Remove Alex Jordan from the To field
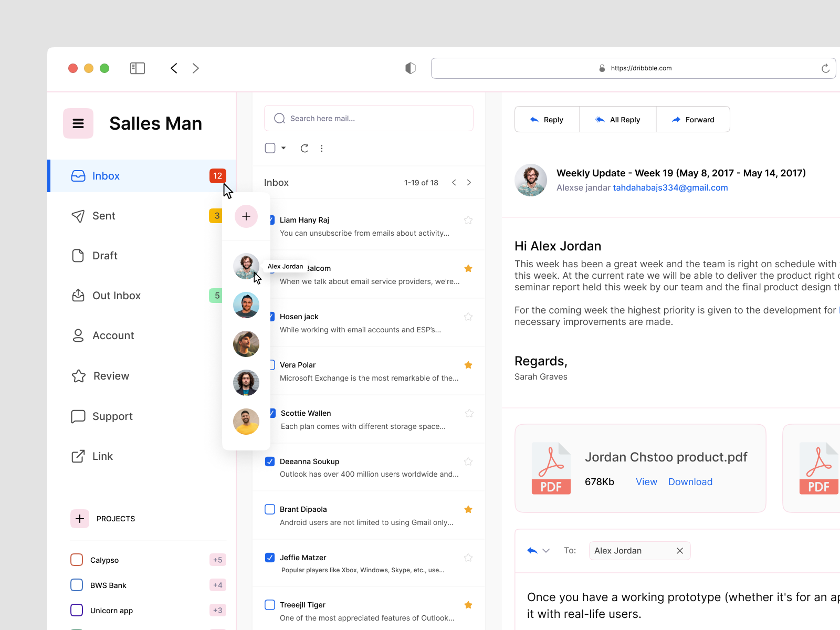Viewport: 840px width, 630px height. 680,551
